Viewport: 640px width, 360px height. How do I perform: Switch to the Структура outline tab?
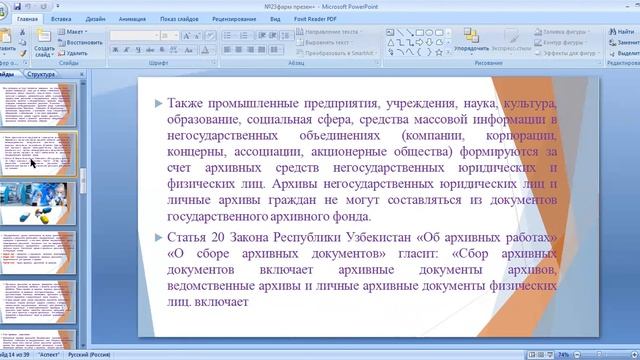tap(41, 74)
